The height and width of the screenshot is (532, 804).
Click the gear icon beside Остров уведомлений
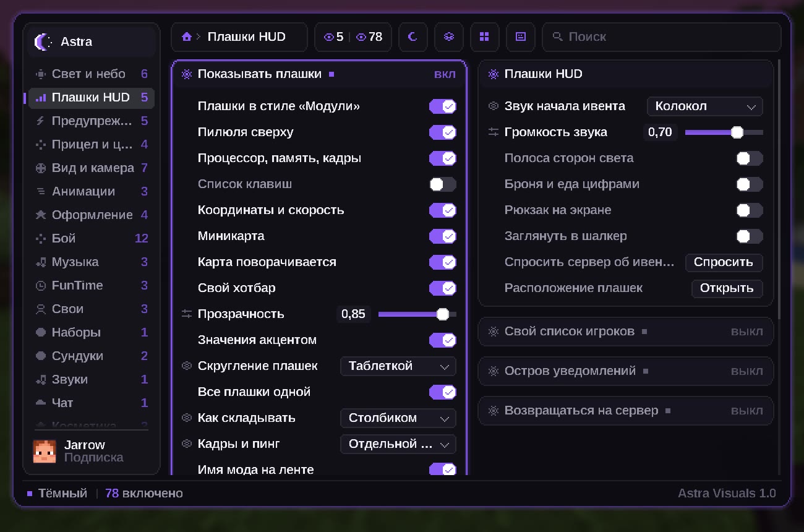494,371
